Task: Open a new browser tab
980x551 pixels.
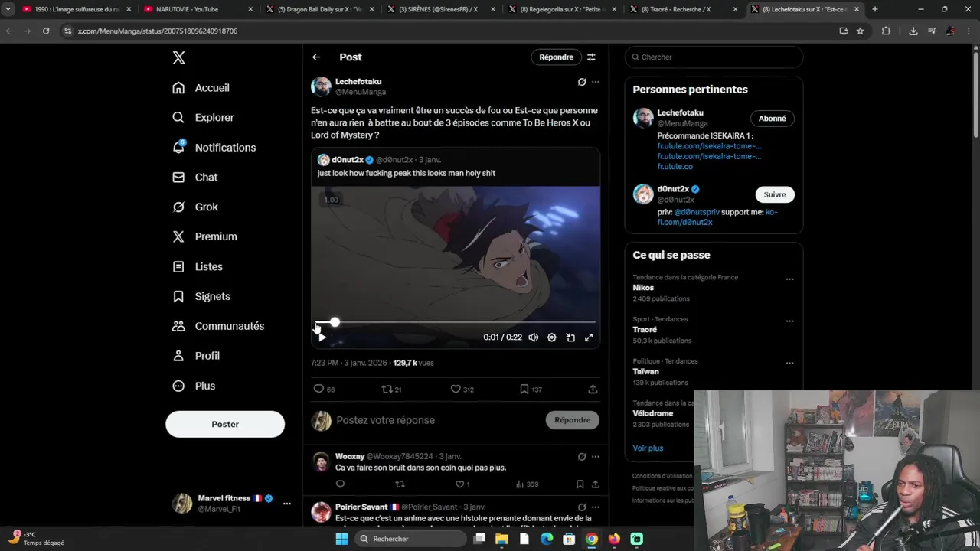Action: pyautogui.click(x=874, y=9)
